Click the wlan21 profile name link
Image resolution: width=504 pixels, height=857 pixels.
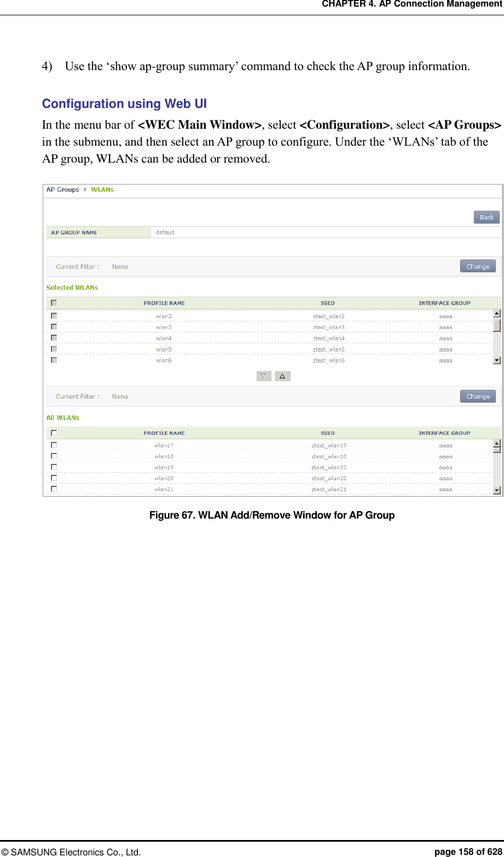pos(164,489)
